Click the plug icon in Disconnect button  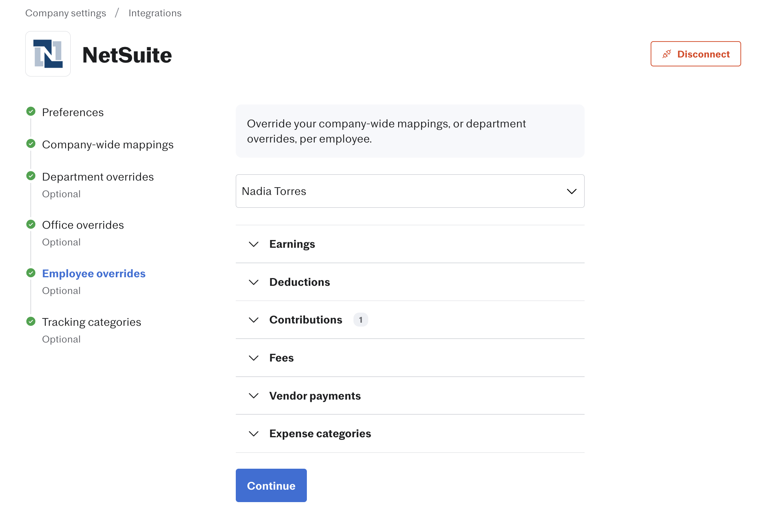667,54
